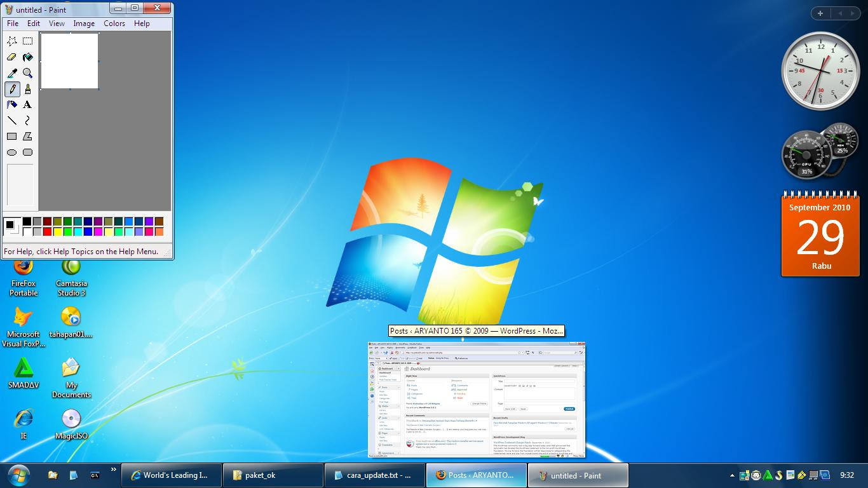The image size is (868, 488).
Task: Click the Publish button in QuickPress
Action: click(x=569, y=409)
